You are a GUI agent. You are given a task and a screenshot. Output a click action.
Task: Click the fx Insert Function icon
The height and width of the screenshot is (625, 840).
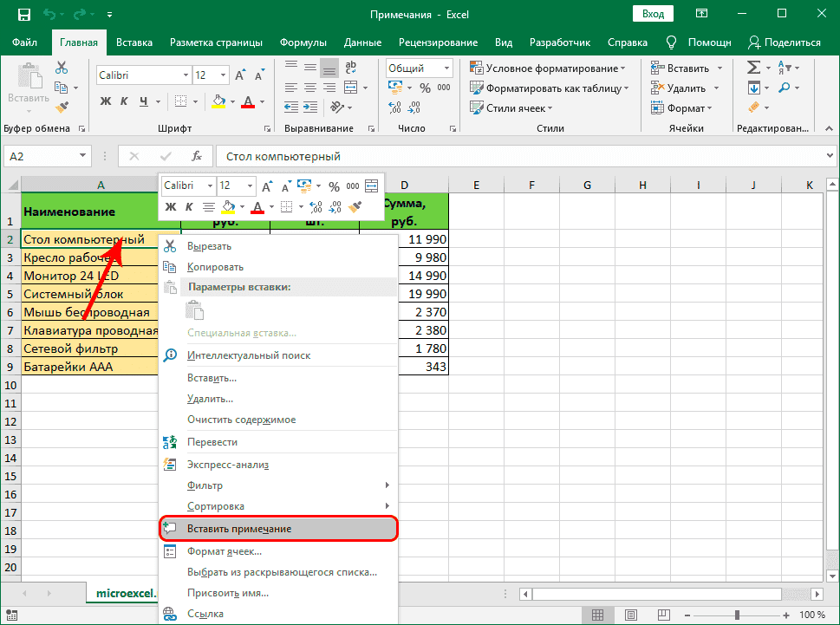tap(197, 156)
